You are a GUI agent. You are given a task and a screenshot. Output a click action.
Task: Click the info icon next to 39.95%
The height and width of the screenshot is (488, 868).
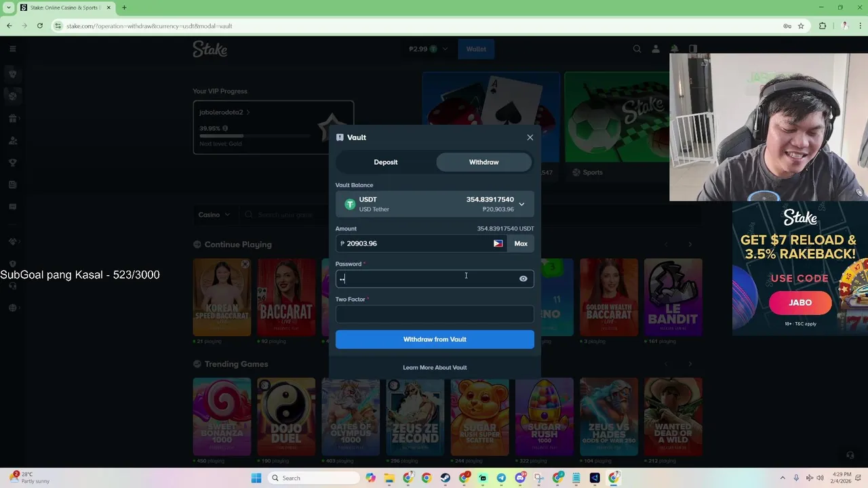225,128
